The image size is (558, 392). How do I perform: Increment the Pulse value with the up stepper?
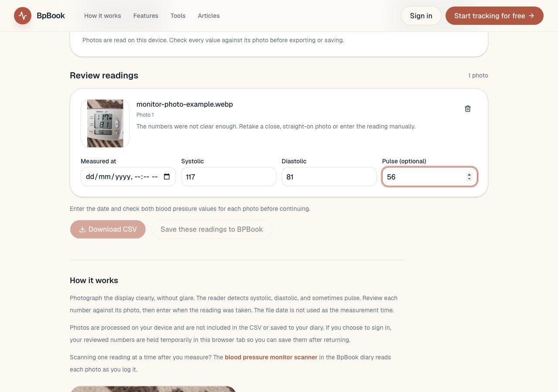tap(469, 175)
